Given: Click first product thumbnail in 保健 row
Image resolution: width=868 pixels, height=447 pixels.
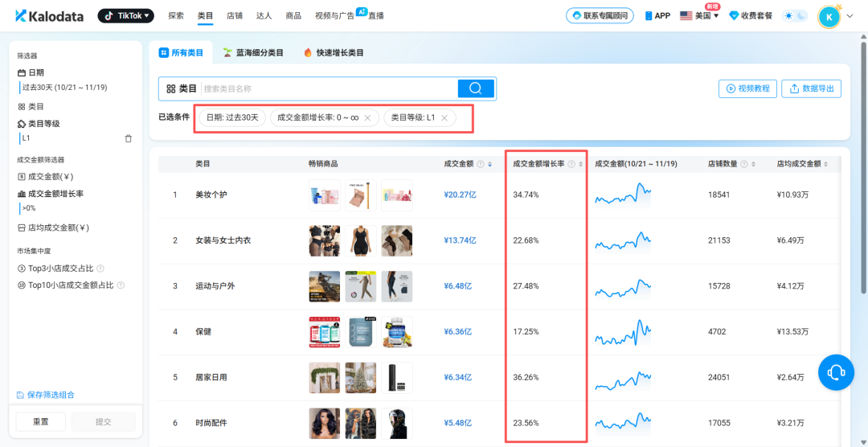Looking at the screenshot, I should point(325,332).
